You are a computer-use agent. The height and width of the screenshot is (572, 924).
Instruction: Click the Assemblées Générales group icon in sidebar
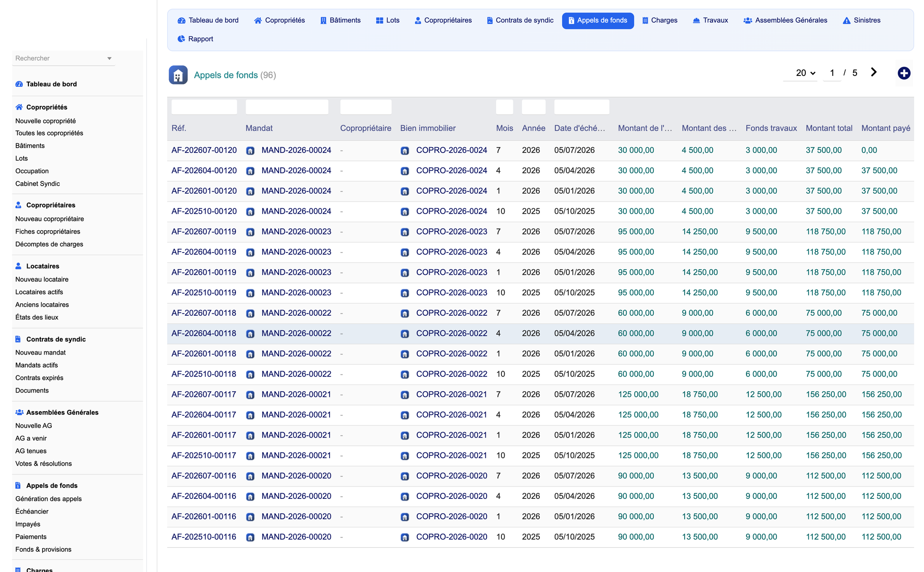tap(19, 412)
